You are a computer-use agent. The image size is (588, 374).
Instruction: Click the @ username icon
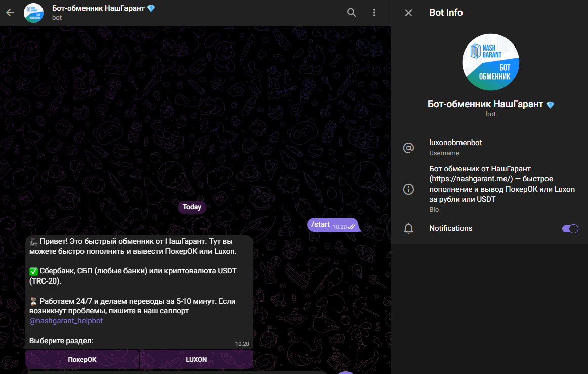click(408, 148)
